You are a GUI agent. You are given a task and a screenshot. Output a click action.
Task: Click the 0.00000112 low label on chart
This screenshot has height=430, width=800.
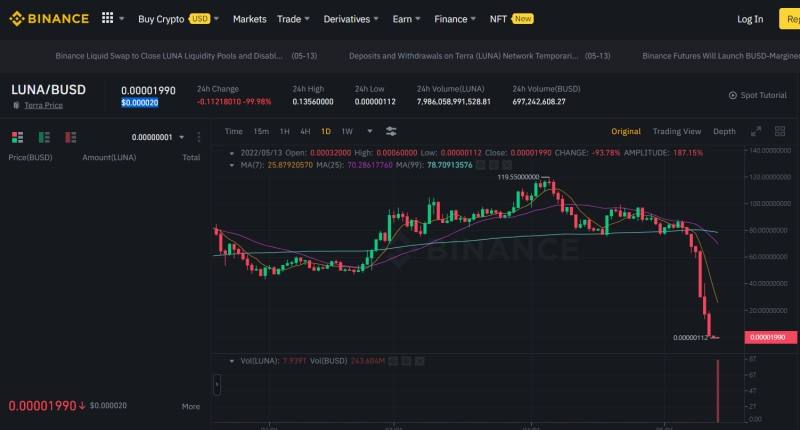click(690, 338)
